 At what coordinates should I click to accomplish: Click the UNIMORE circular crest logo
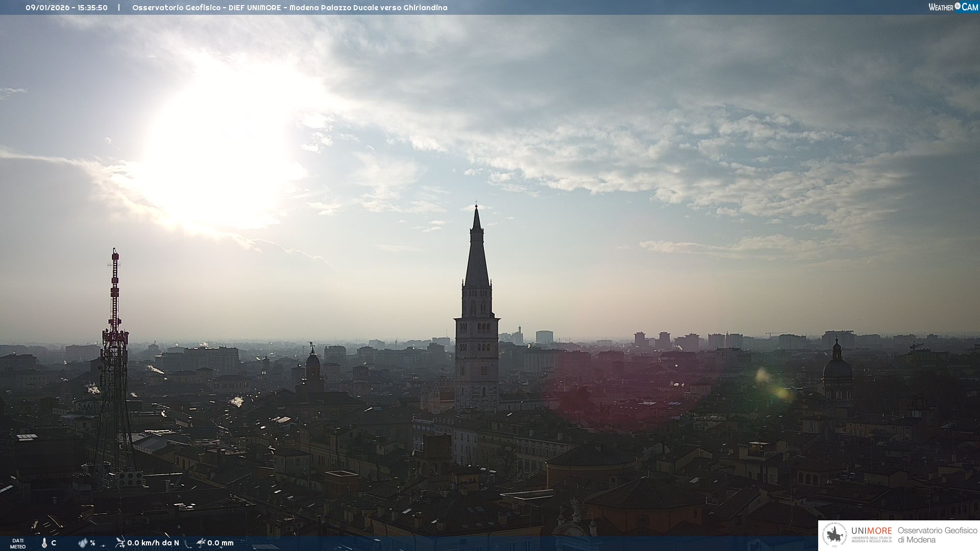(x=835, y=535)
